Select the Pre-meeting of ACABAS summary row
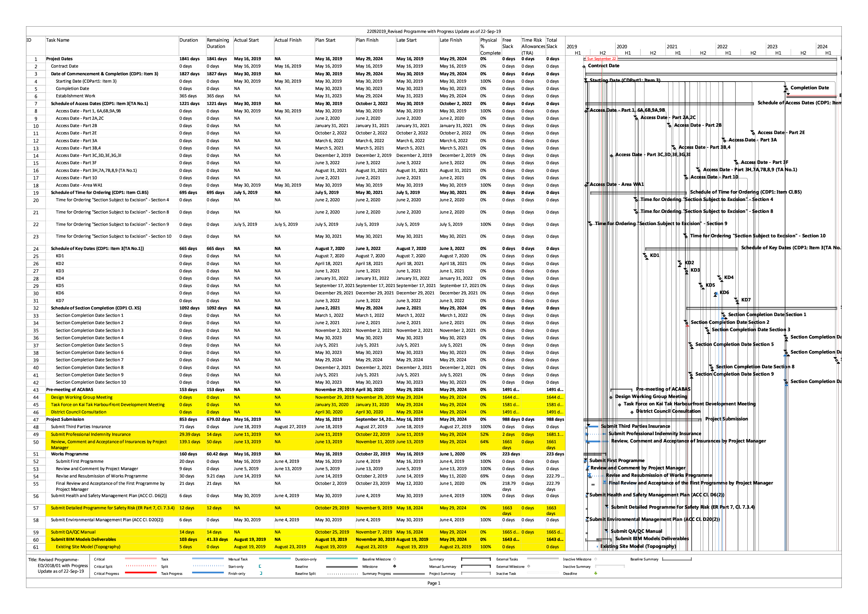This screenshot has width=868, height=614. point(70,390)
